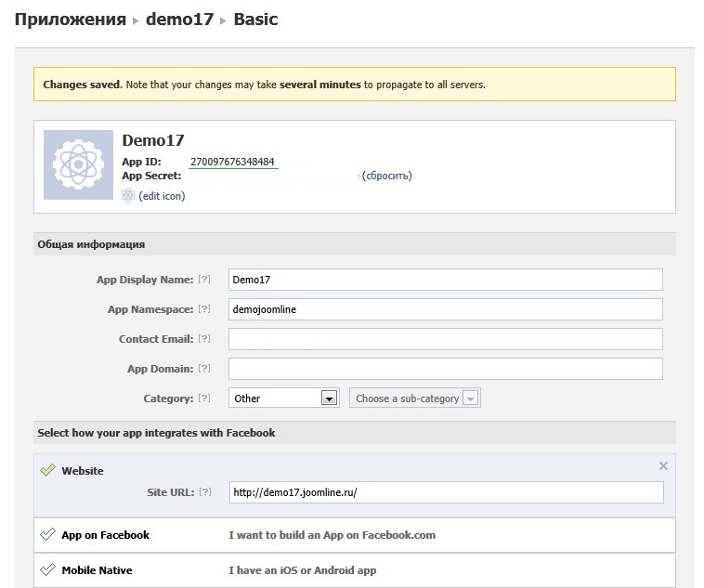Click the small atom icon beside edit icon
This screenshot has width=704, height=588.
pyautogui.click(x=128, y=195)
